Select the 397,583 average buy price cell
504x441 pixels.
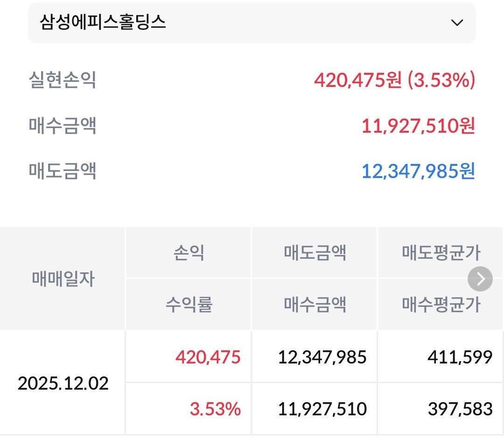coord(460,409)
